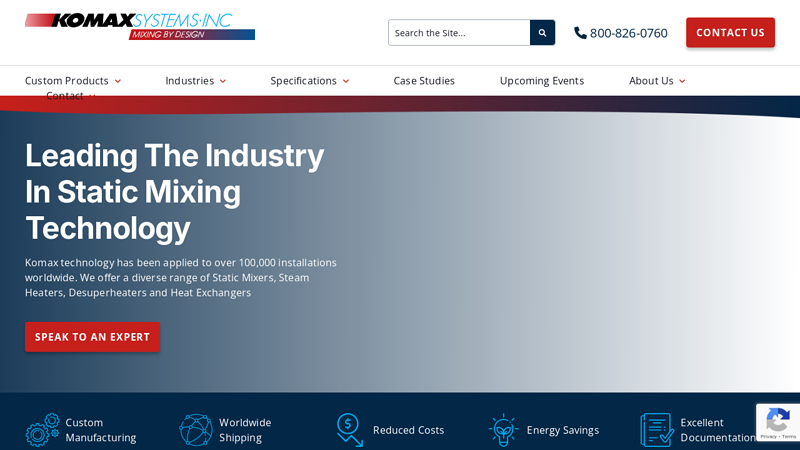
Task: Click the Leading The Industry headline
Action: pyautogui.click(x=174, y=191)
